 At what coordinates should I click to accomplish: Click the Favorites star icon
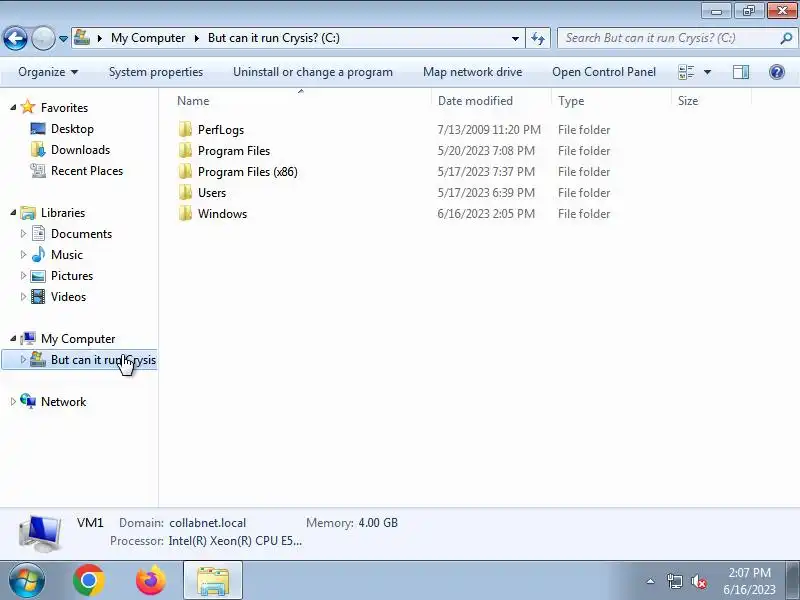pos(28,107)
